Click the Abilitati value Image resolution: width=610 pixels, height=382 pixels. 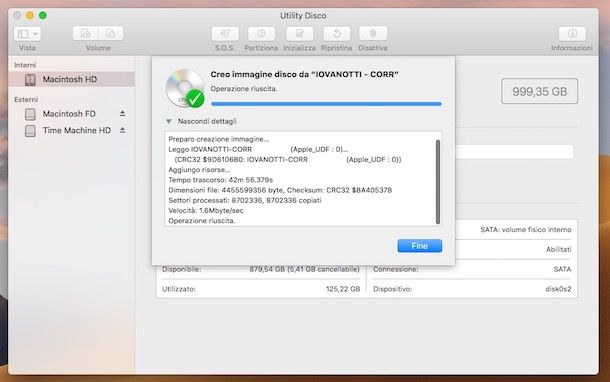(x=559, y=249)
